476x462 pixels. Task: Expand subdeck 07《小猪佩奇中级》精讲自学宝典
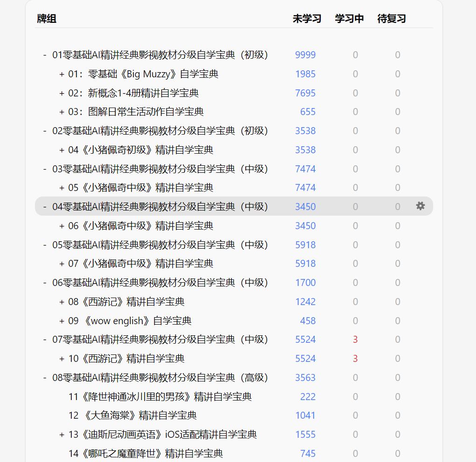pyautogui.click(x=62, y=264)
